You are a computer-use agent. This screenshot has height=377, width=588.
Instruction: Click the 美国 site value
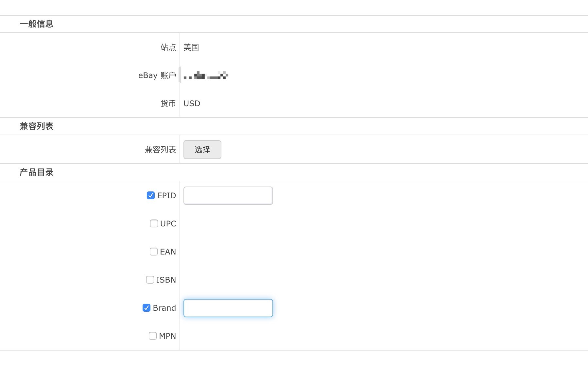(x=191, y=47)
